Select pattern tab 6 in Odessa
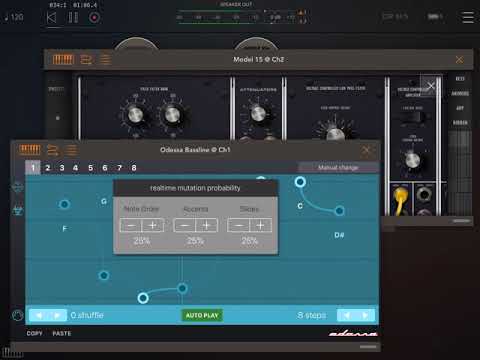The width and height of the screenshot is (480, 360). click(x=105, y=168)
